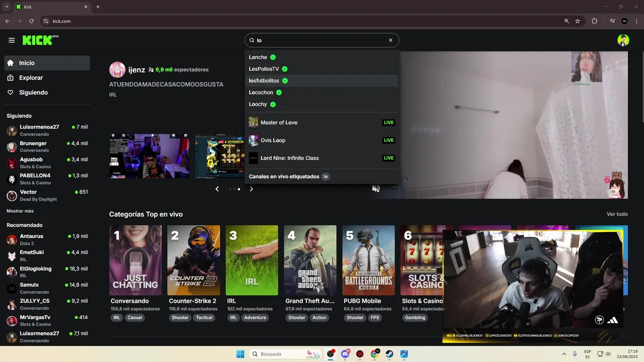The height and width of the screenshot is (362, 644).
Task: Select the Lonche search suggestion
Action: [x=322, y=57]
